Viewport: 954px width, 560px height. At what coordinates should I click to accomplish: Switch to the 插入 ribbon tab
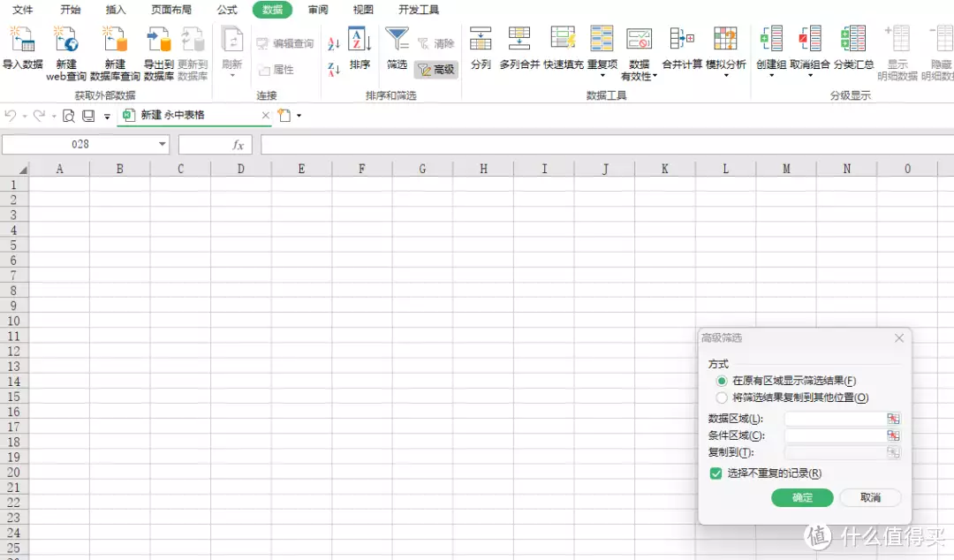[x=116, y=10]
